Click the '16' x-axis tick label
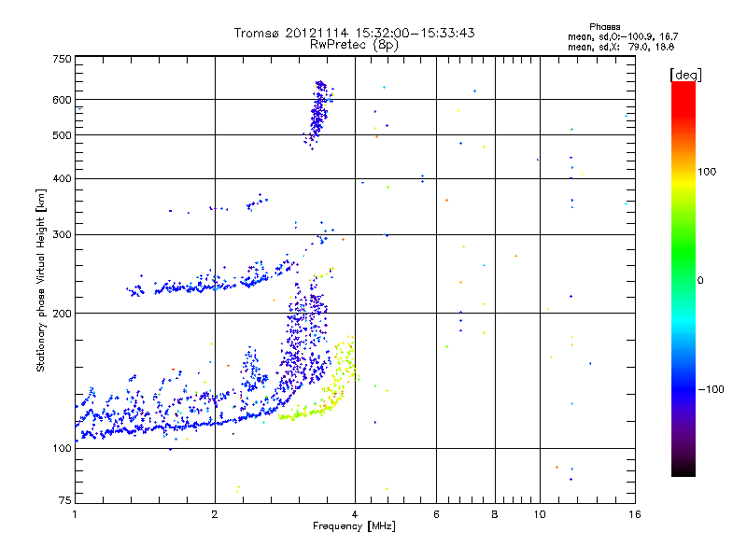Viewport: 747px width, 560px height. (x=635, y=514)
